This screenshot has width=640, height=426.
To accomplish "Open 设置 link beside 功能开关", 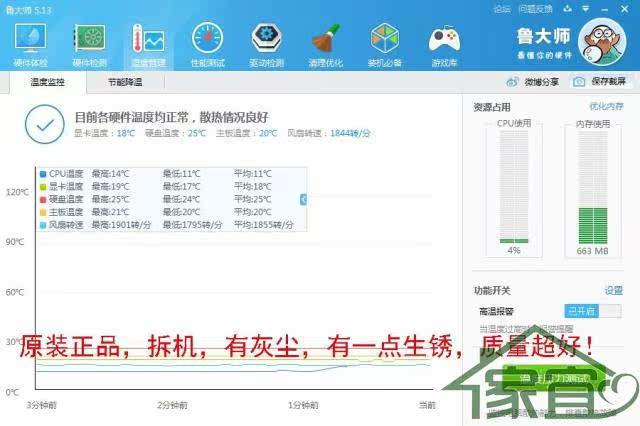I will pos(613,290).
